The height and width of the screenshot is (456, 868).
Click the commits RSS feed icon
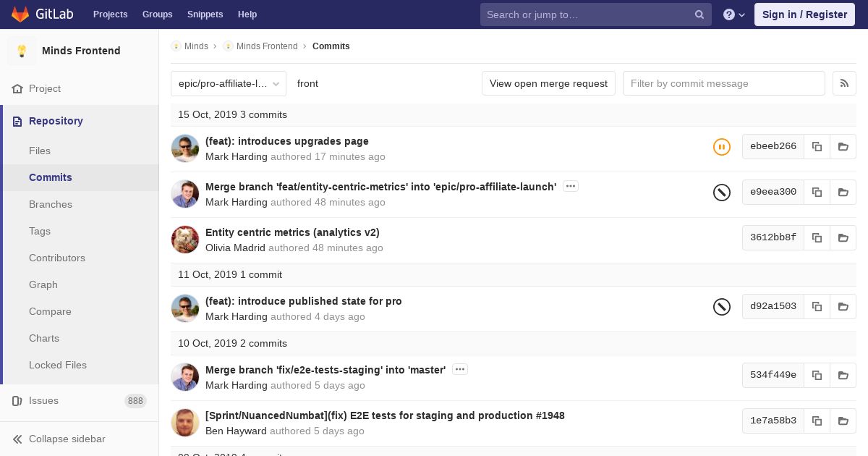point(844,83)
